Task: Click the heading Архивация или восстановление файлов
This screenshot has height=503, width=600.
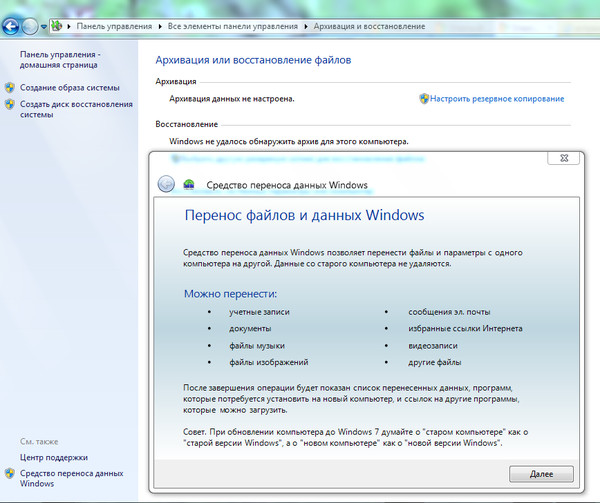Action: [x=253, y=60]
